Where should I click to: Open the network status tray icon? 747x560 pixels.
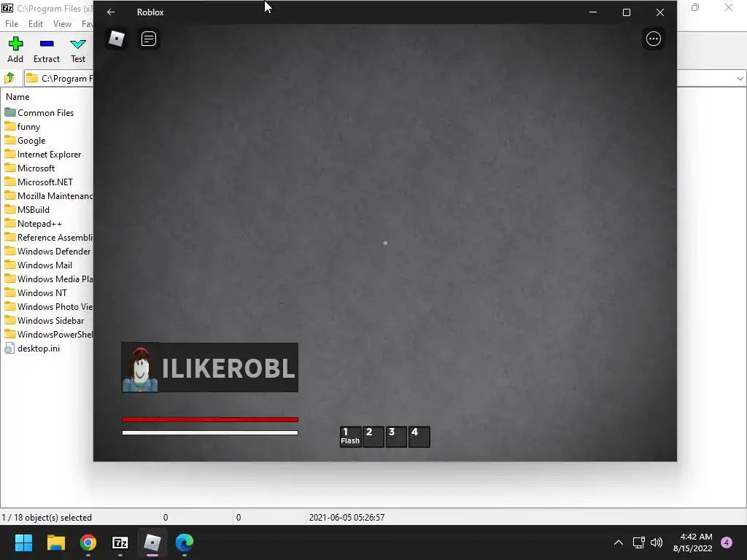pyautogui.click(x=638, y=542)
